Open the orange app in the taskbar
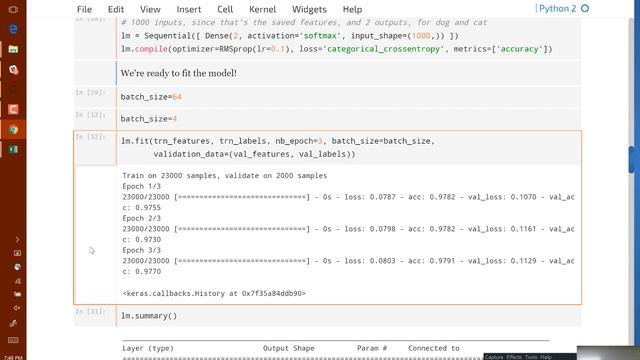The image size is (640, 360). point(13,109)
